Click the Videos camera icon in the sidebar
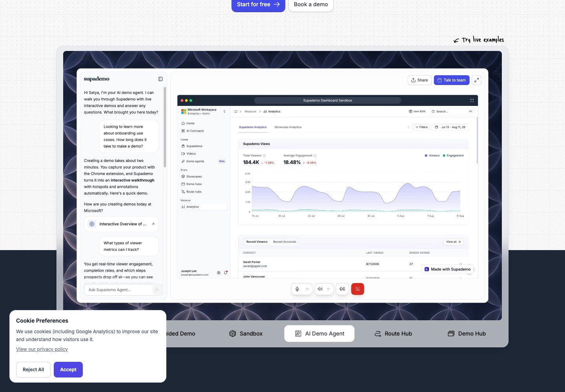 tap(183, 154)
